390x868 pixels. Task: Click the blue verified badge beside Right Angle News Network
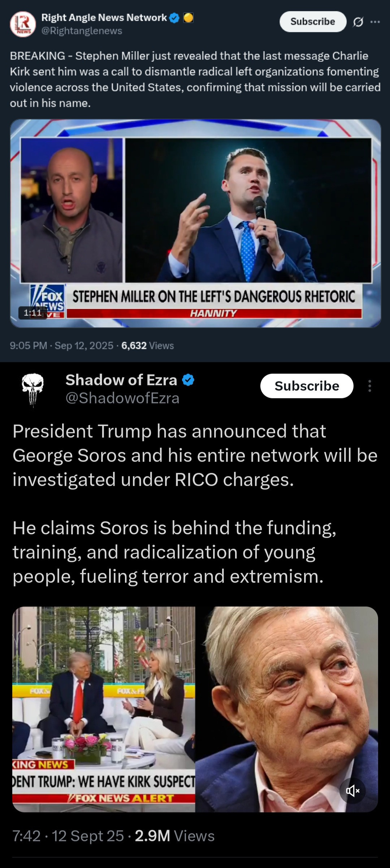point(174,18)
